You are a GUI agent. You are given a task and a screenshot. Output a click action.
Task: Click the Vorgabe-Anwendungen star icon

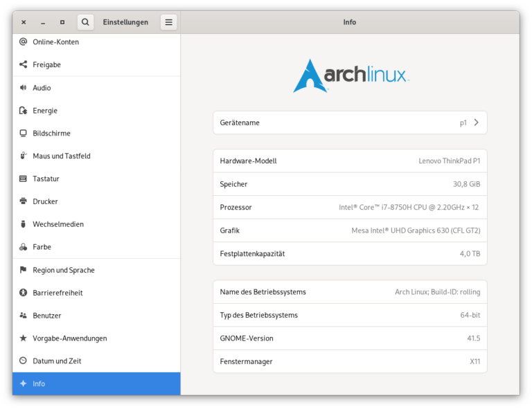23,338
